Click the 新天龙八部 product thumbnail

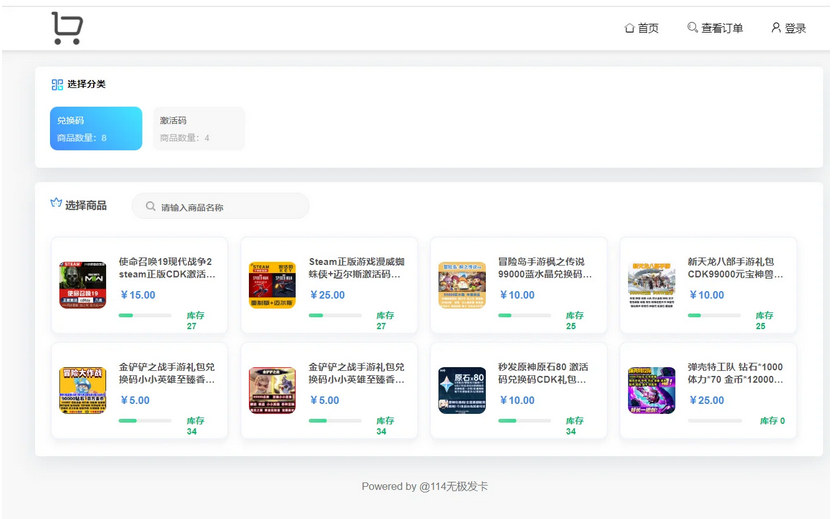coord(652,285)
